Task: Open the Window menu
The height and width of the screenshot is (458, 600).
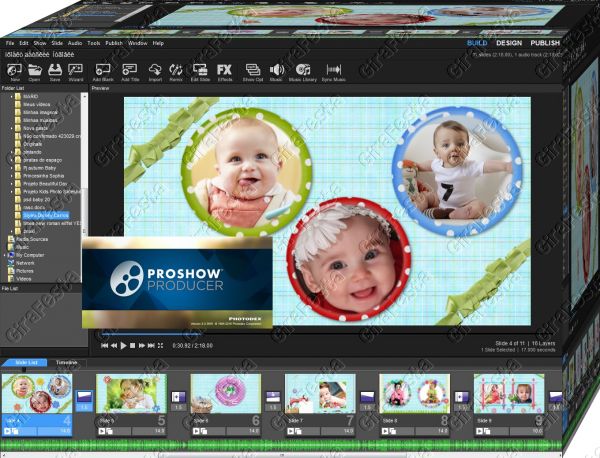Action: [138, 43]
